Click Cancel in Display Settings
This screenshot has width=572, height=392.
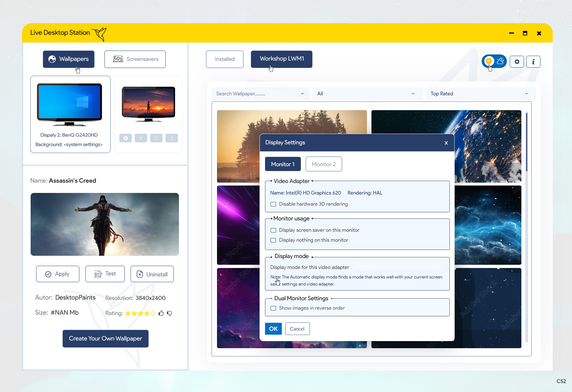click(x=297, y=329)
